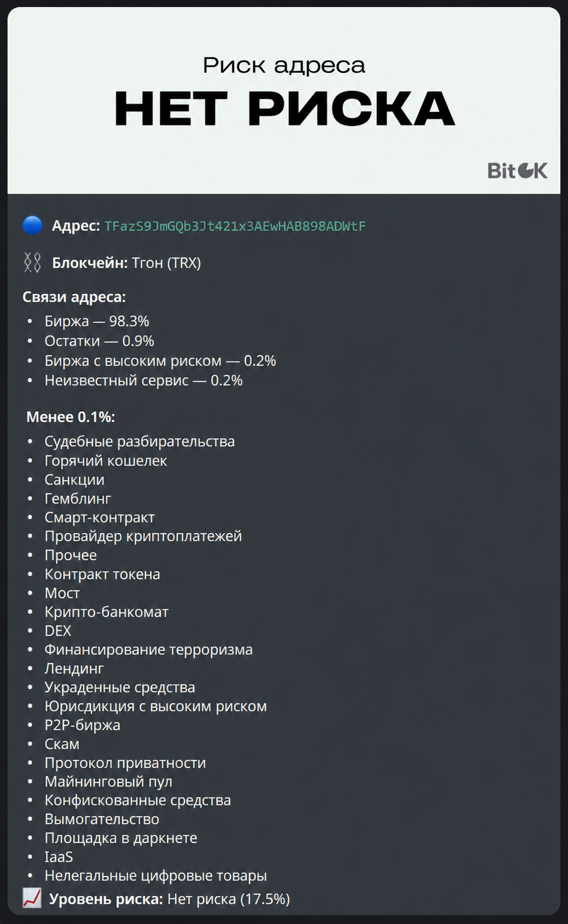The width and height of the screenshot is (568, 924).
Task: Click the Финансирование терроризма item
Action: click(x=149, y=649)
